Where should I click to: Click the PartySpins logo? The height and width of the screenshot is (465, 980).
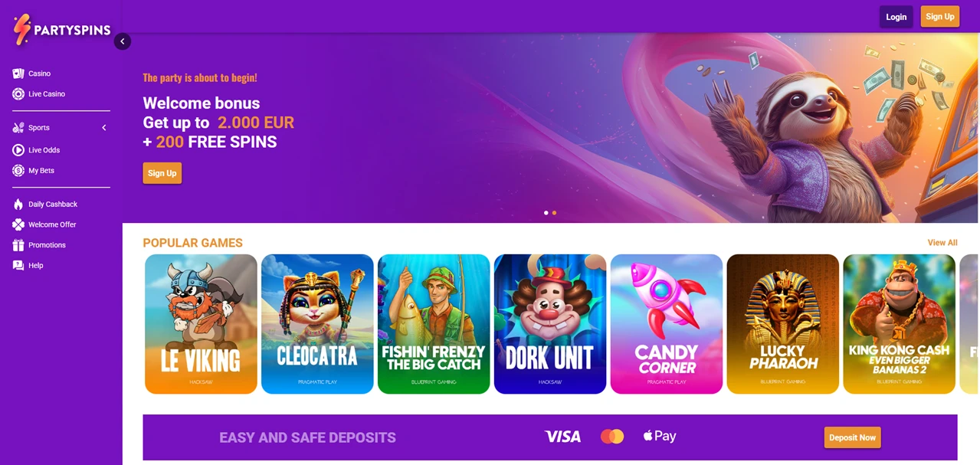[62, 30]
